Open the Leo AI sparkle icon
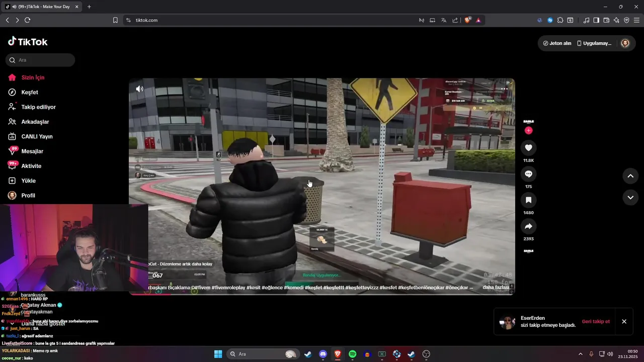Screen dimensions: 644x362 pyautogui.click(x=616, y=20)
